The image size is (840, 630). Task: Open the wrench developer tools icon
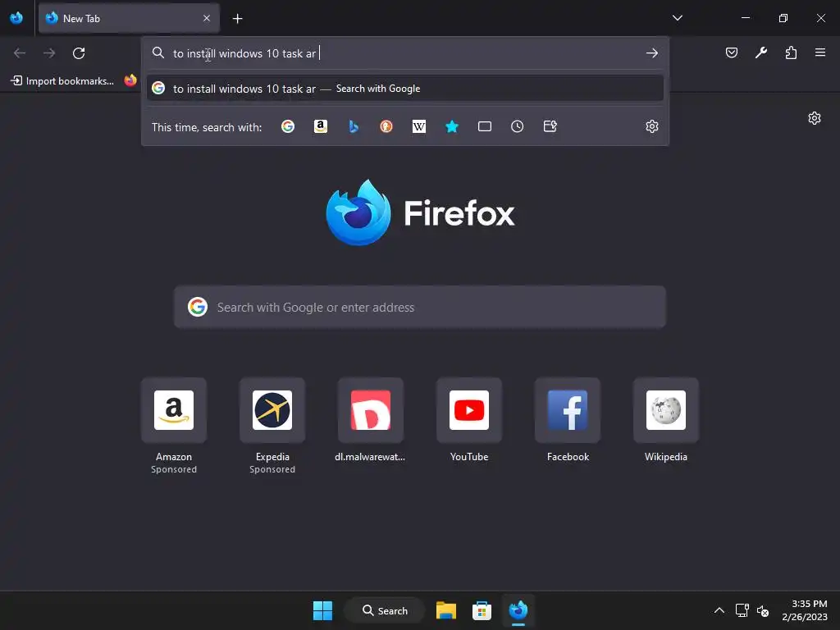[760, 52]
